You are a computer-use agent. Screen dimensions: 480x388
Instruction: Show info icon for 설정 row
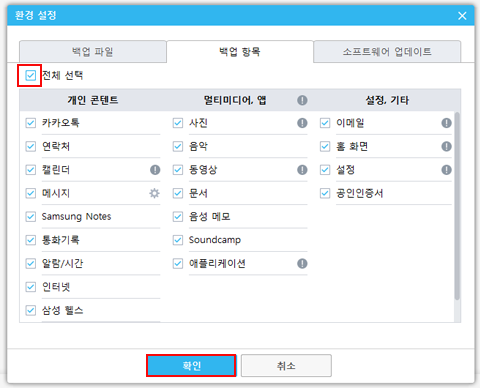446,170
